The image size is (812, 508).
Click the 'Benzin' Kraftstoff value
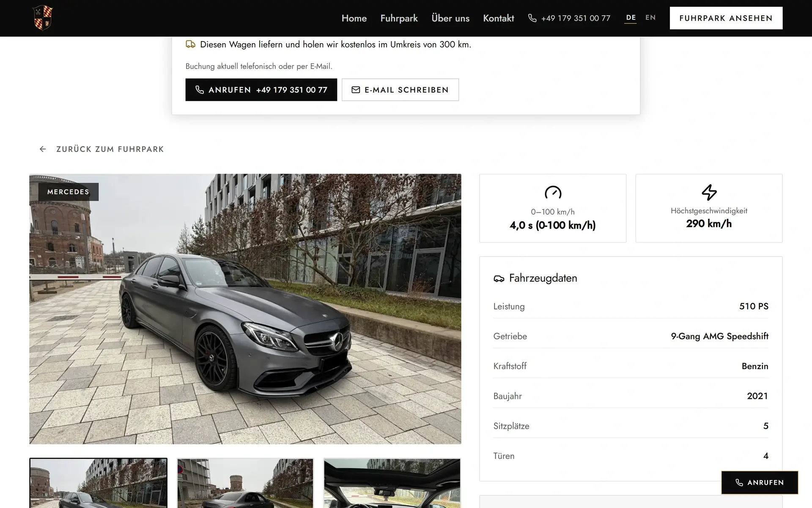click(755, 366)
